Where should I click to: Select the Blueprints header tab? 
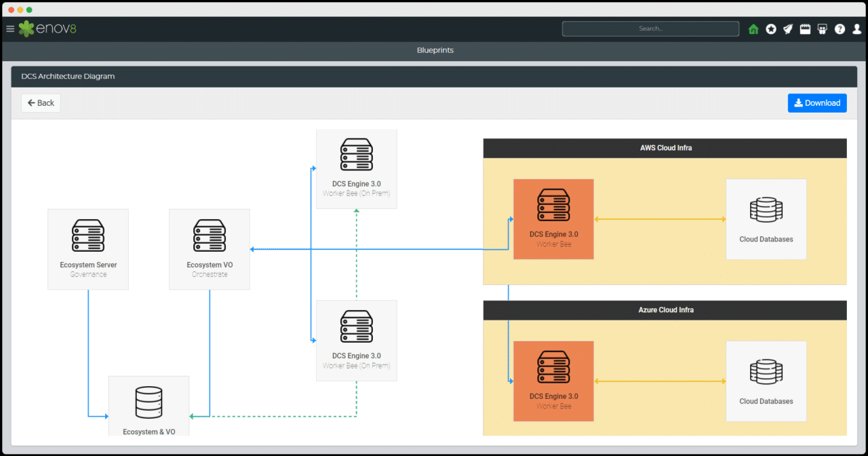(435, 50)
